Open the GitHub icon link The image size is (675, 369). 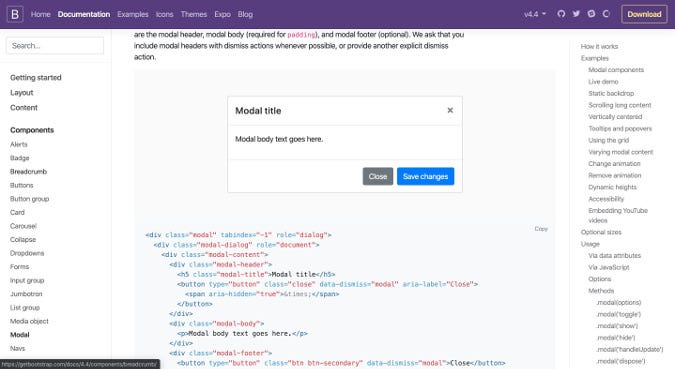click(x=561, y=14)
